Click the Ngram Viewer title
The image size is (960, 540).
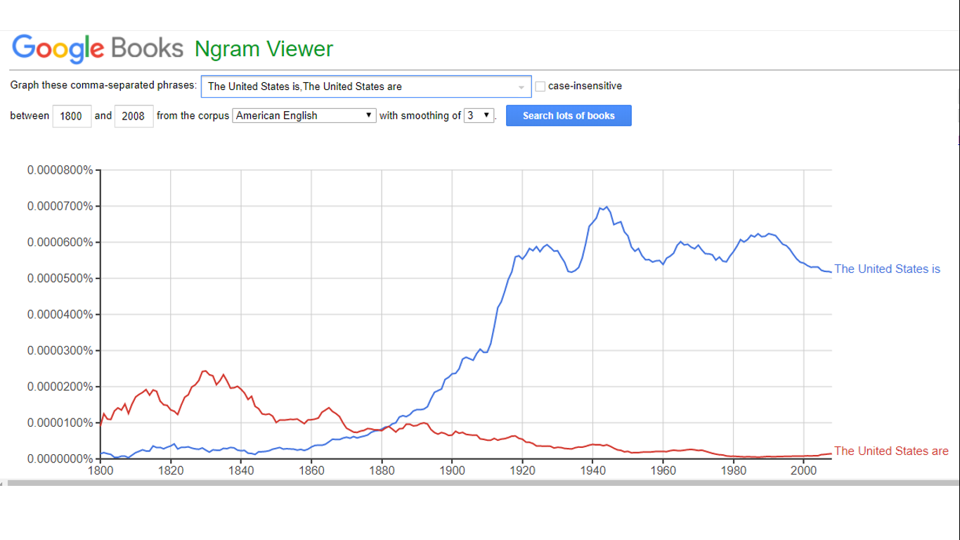click(x=264, y=49)
